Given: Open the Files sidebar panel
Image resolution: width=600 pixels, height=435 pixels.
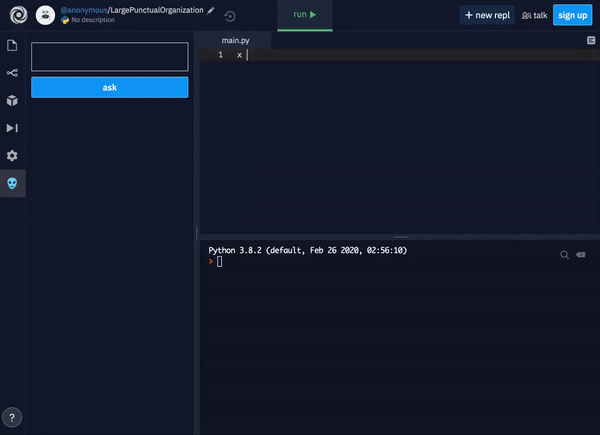Looking at the screenshot, I should click(12, 45).
